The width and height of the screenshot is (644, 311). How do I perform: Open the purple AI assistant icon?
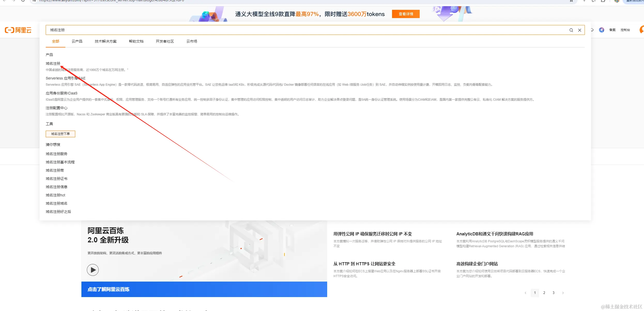[602, 30]
